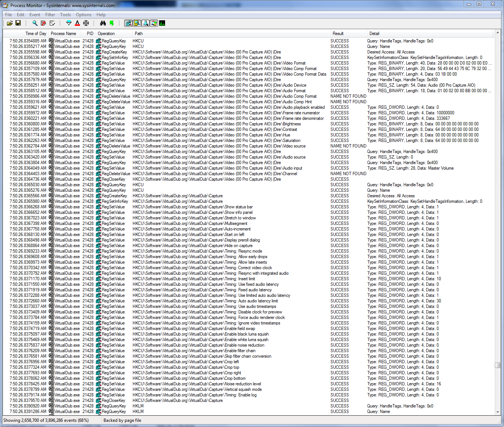Select the row for Timing: Allow early drops
This screenshot has width=504, height=427.
pyautogui.click(x=249, y=257)
